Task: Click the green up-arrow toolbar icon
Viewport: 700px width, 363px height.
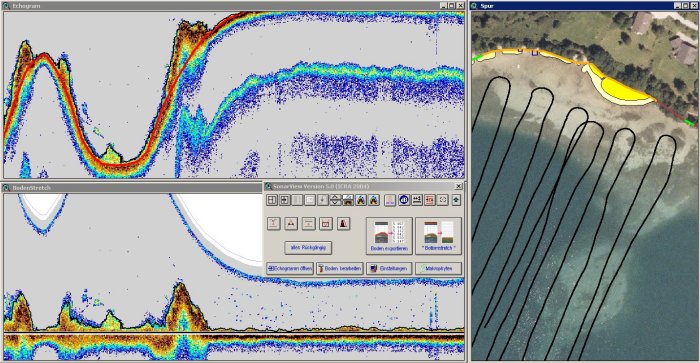Action: [456, 200]
